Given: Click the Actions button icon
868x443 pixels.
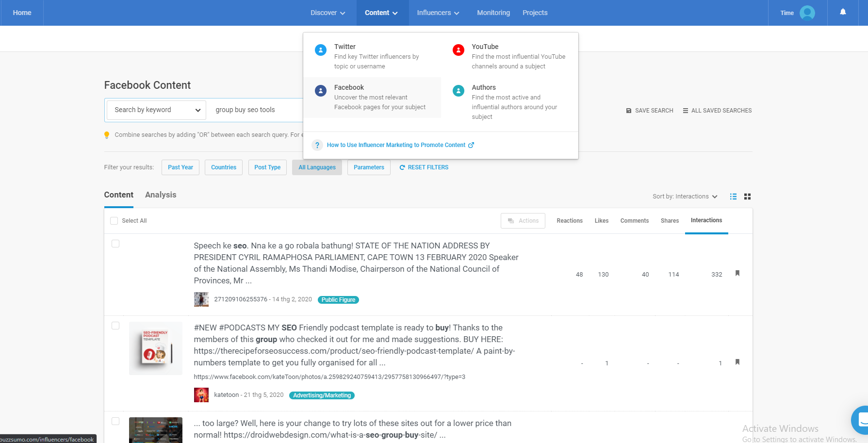Looking at the screenshot, I should click(x=511, y=221).
